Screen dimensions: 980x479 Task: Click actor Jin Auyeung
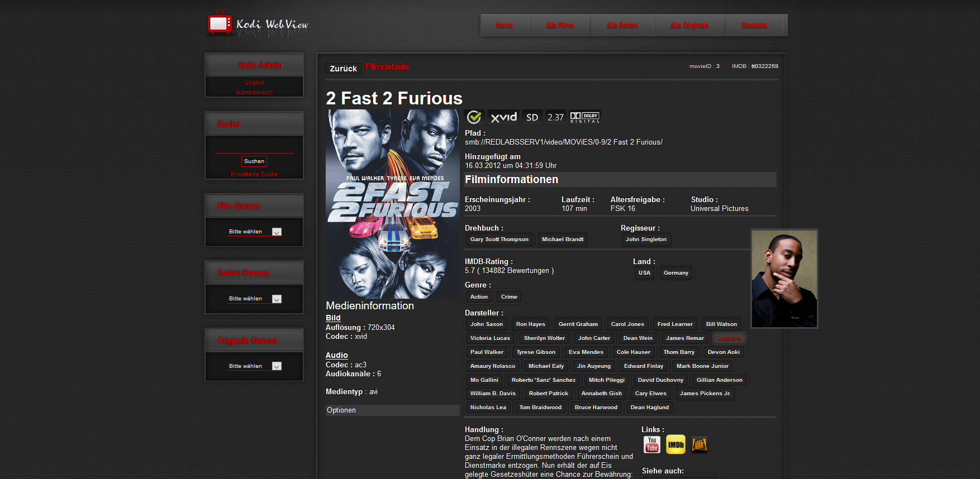594,366
